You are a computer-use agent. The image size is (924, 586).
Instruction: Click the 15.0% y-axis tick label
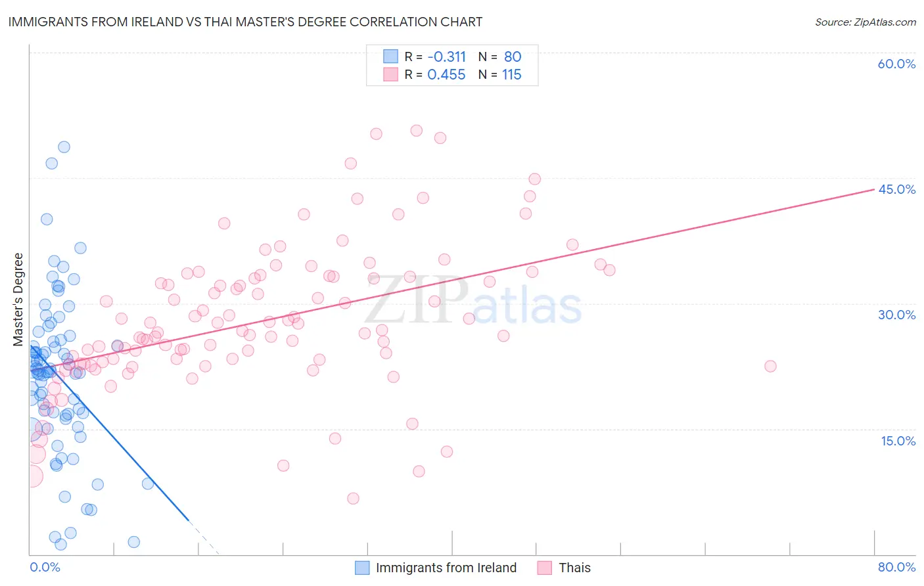tap(898, 441)
